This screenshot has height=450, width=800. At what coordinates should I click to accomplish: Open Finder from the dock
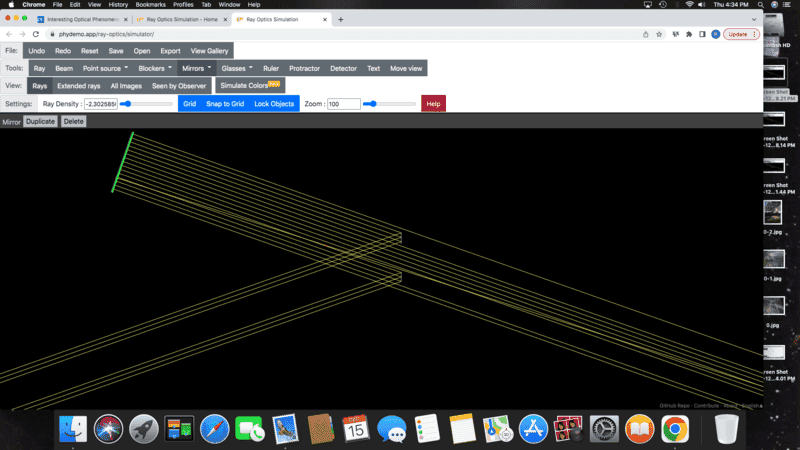point(73,429)
